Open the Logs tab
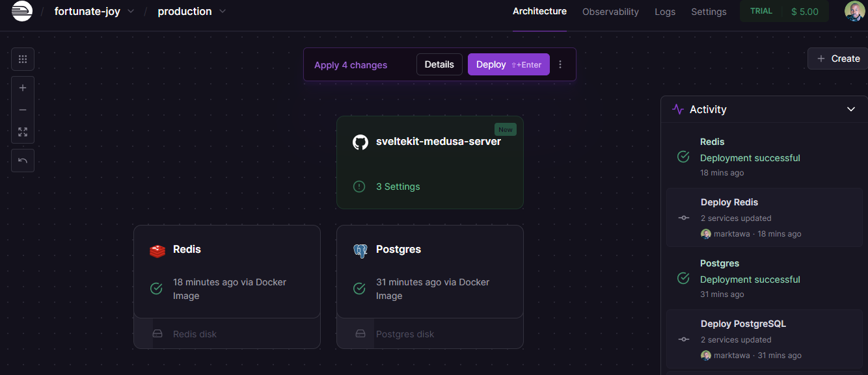868x375 pixels. point(665,11)
